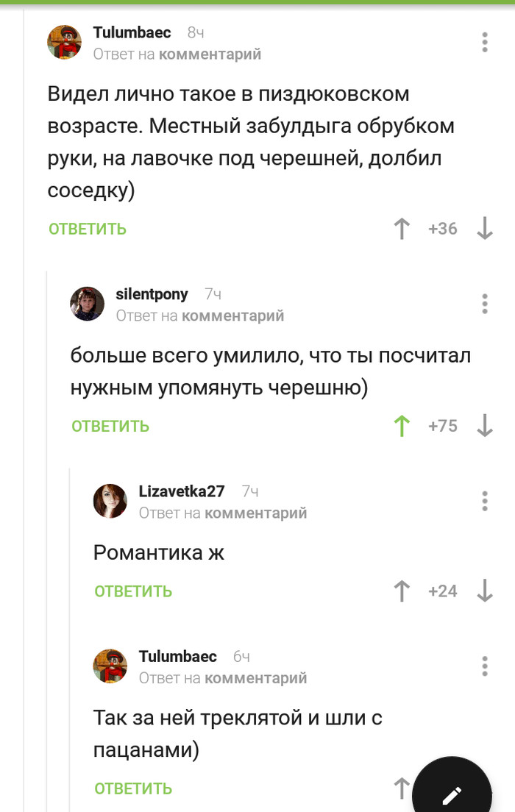Select username Lizavetka27
515x812 pixels.
(x=181, y=491)
